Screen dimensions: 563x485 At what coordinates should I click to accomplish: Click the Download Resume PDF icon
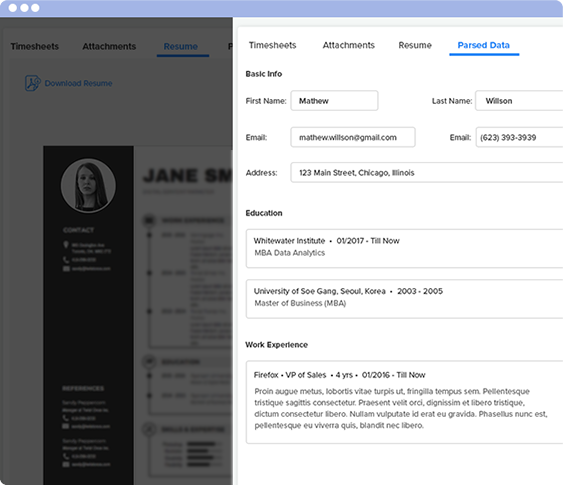tap(33, 83)
